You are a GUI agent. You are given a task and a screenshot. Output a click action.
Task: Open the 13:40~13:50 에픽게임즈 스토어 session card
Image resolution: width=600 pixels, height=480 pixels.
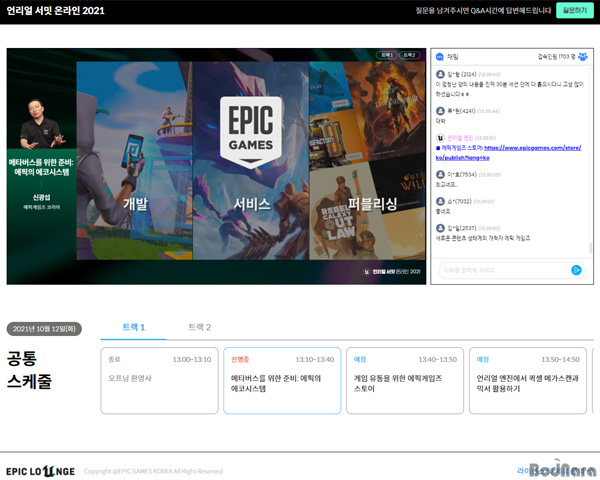point(405,380)
